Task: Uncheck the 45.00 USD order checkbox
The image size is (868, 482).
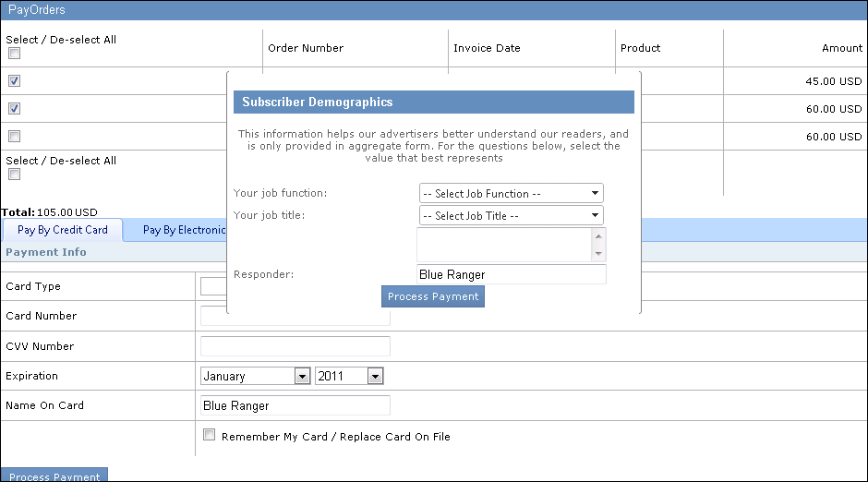Action: tap(15, 80)
